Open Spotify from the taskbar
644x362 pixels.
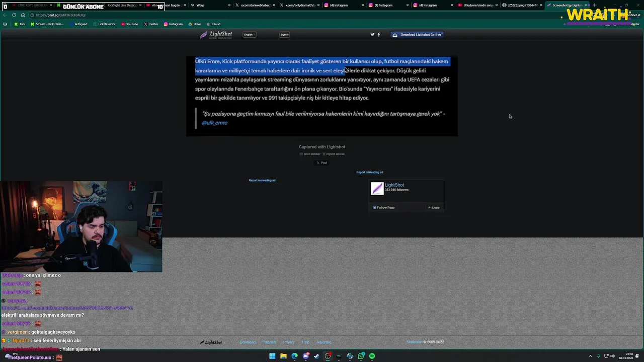372,356
